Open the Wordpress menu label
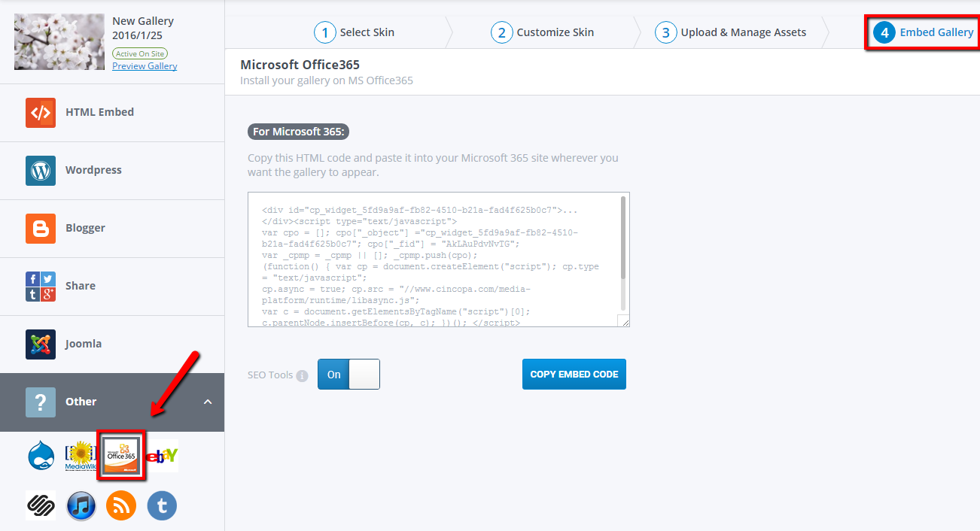The image size is (980, 531). point(93,170)
